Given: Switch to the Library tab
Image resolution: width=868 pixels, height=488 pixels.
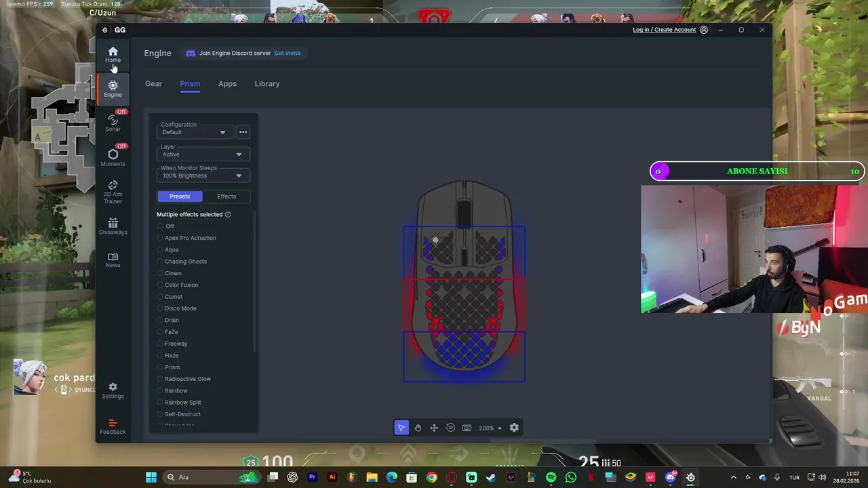Looking at the screenshot, I should tap(267, 83).
